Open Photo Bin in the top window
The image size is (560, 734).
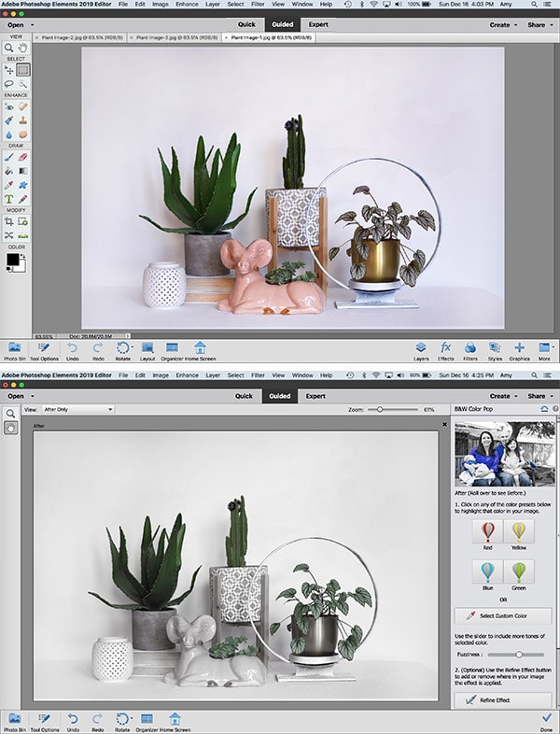(15, 350)
